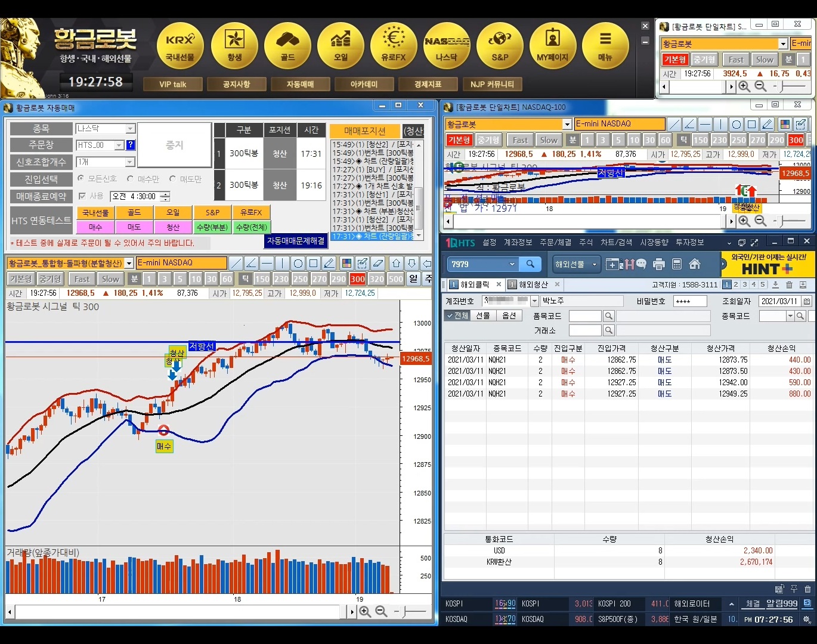Expand the 종목코드 dropdown in 1QHTS

coord(790,316)
